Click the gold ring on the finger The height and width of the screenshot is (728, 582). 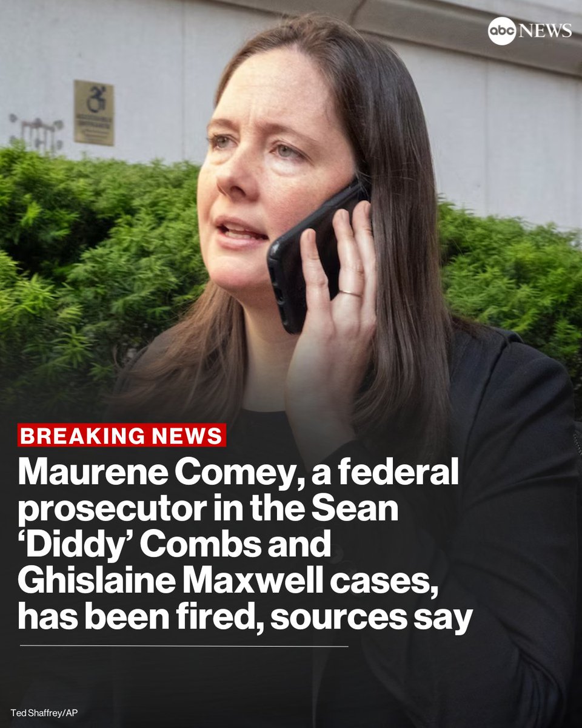coord(350,295)
